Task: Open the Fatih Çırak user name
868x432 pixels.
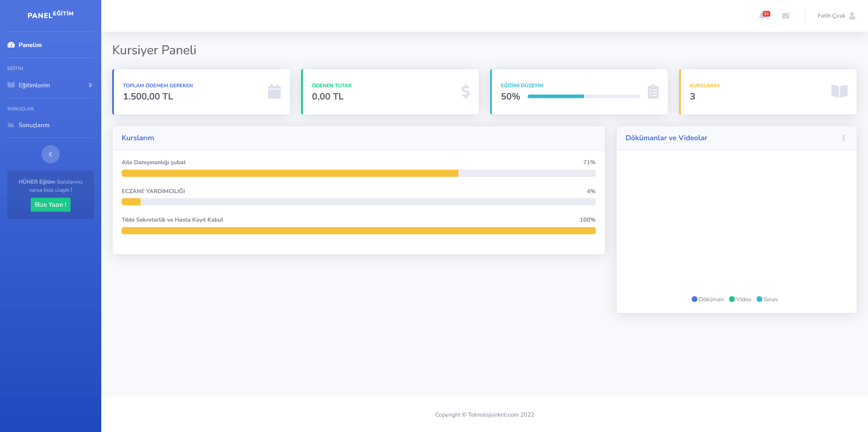Action: (x=831, y=16)
